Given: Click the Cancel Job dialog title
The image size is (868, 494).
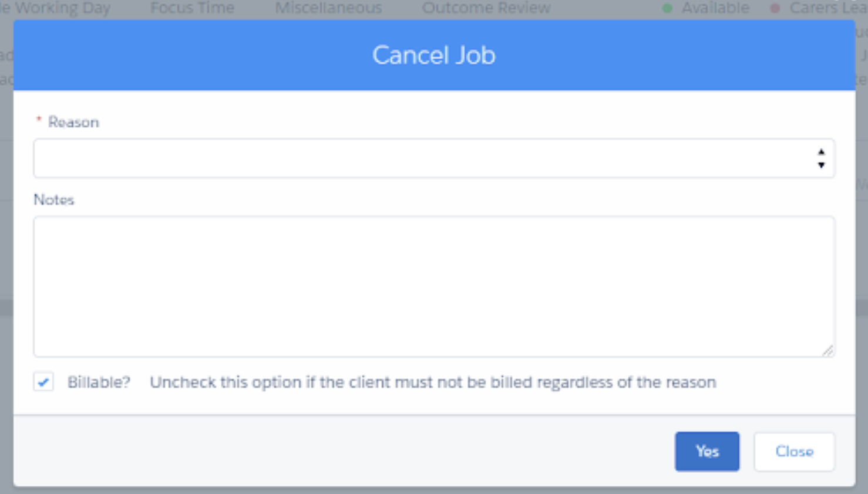Looking at the screenshot, I should point(434,55).
